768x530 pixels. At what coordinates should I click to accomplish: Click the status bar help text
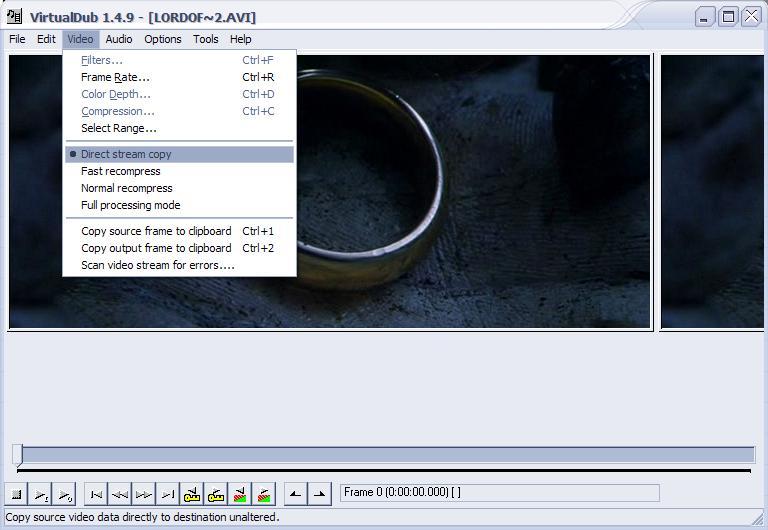tap(142, 517)
